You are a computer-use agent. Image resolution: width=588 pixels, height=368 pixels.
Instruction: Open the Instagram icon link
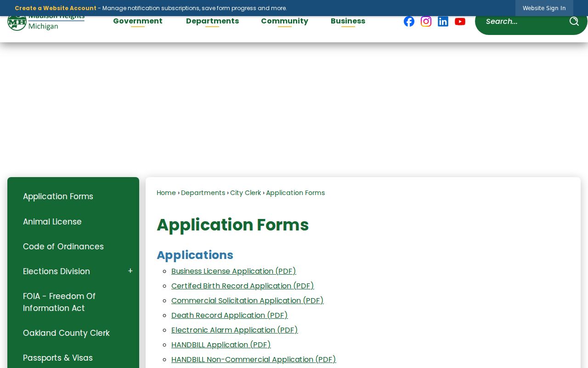pyautogui.click(x=426, y=22)
